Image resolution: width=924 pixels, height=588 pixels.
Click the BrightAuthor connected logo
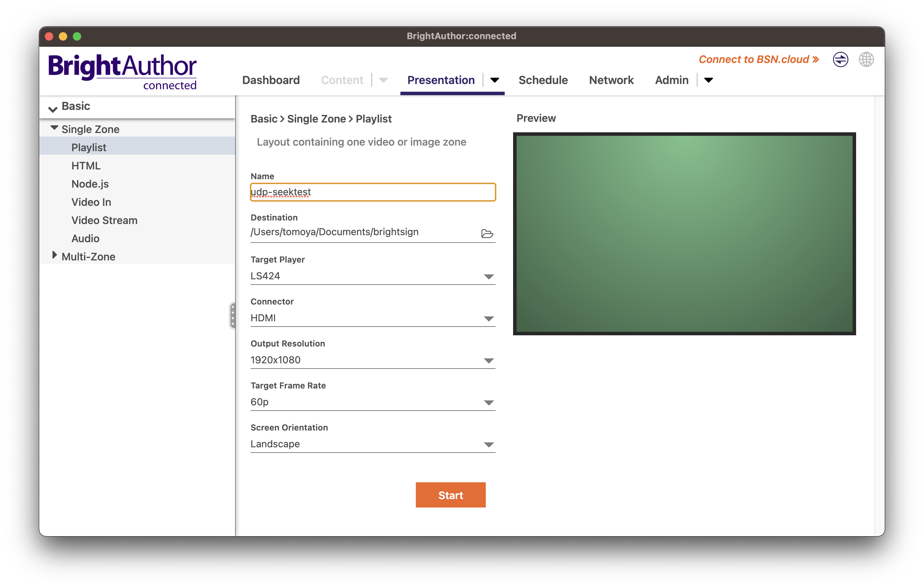click(122, 71)
